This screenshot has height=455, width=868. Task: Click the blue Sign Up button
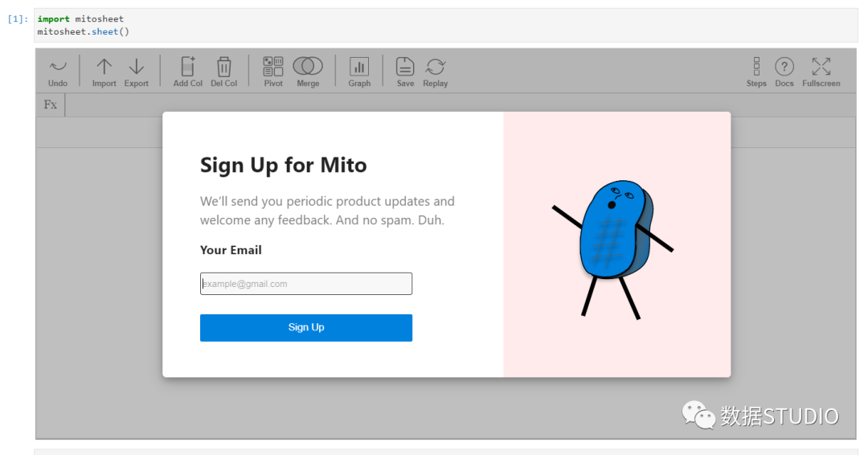pyautogui.click(x=306, y=328)
